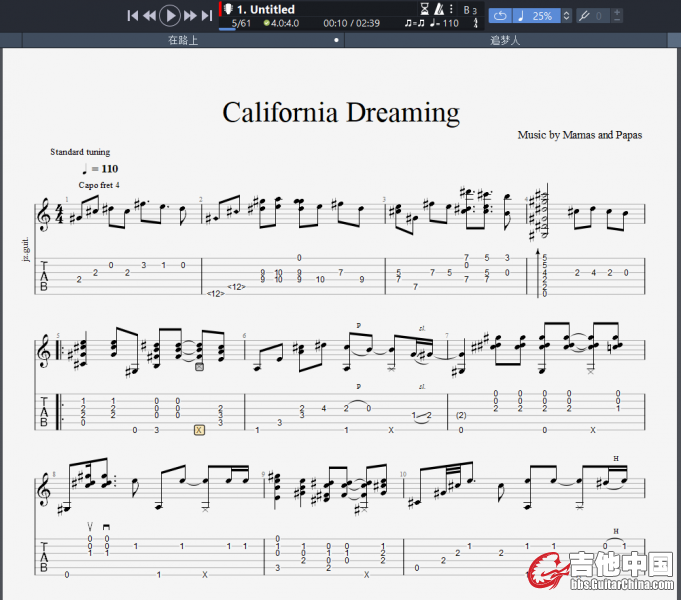Start playback with the play button
This screenshot has height=600, width=681.
pyautogui.click(x=170, y=16)
